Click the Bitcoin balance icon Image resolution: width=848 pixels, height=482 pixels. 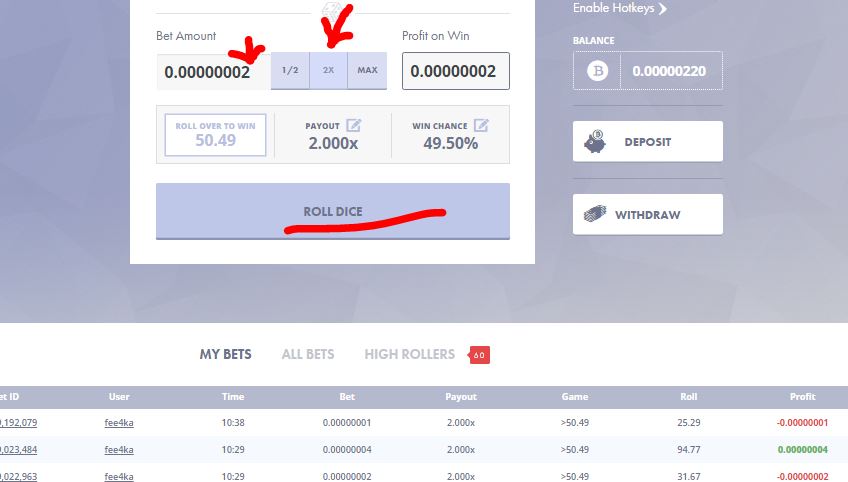click(597, 72)
